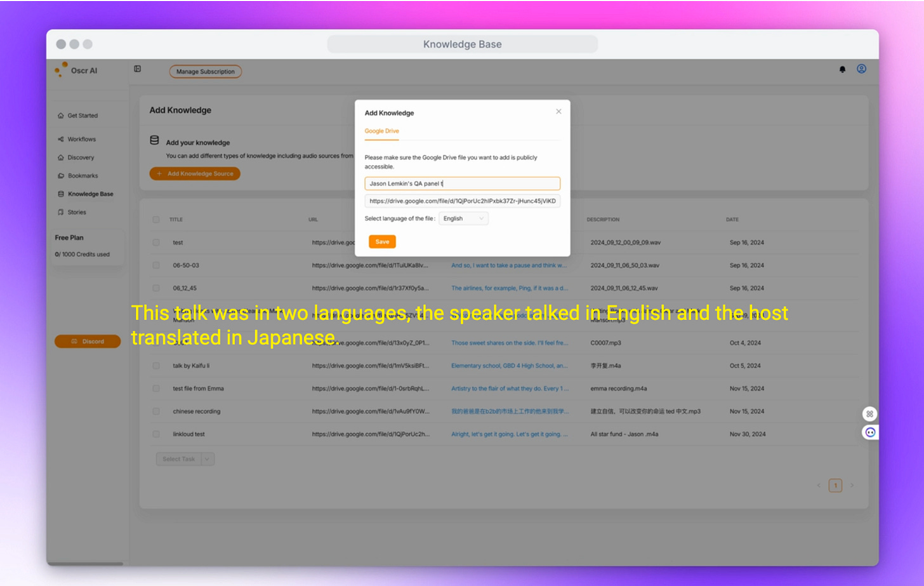Screen dimensions: 924x586
Task: Check the box for 'linkloud test'
Action: click(156, 434)
